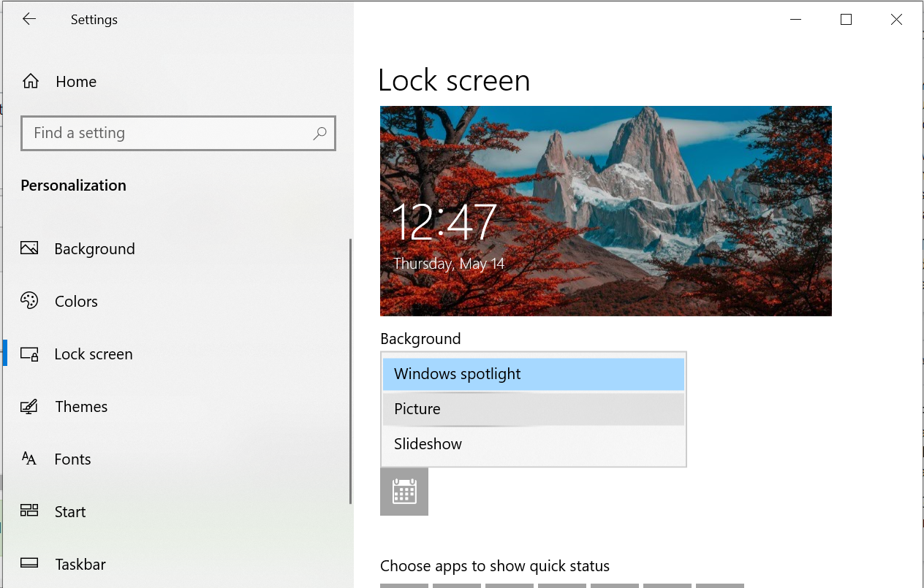Click the lock screen preview image
The image size is (924, 588).
[605, 211]
